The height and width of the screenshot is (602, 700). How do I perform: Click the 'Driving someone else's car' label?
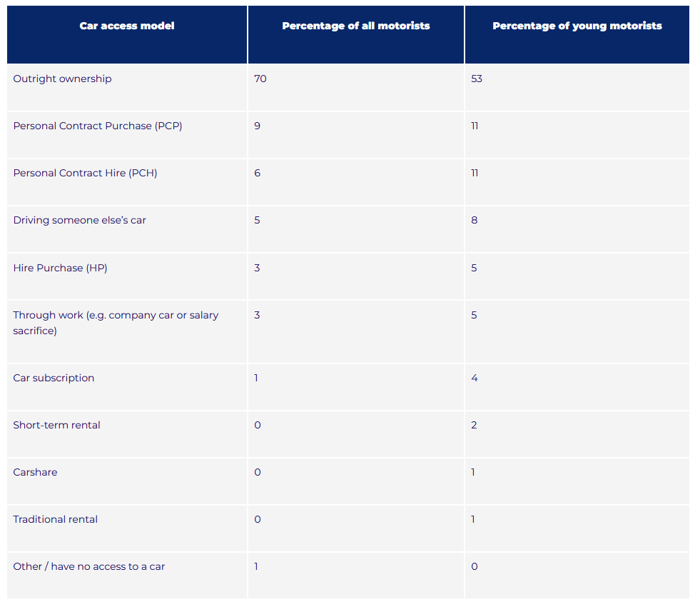coord(79,220)
